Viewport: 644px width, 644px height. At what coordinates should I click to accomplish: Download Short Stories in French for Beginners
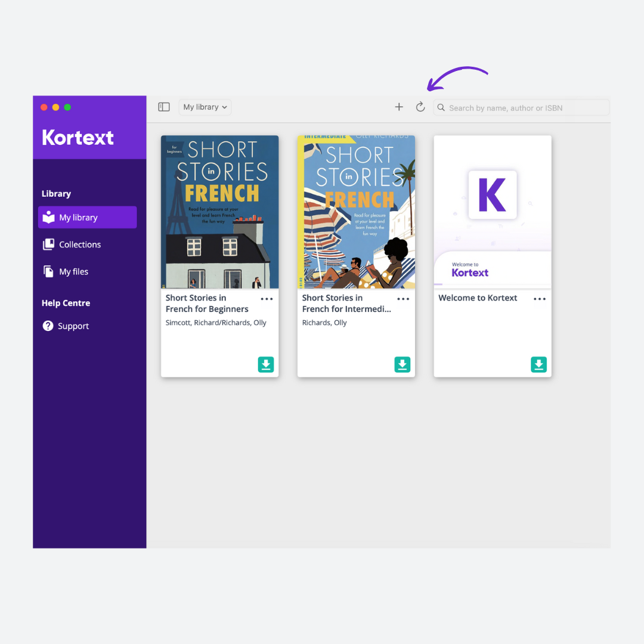[x=266, y=364]
